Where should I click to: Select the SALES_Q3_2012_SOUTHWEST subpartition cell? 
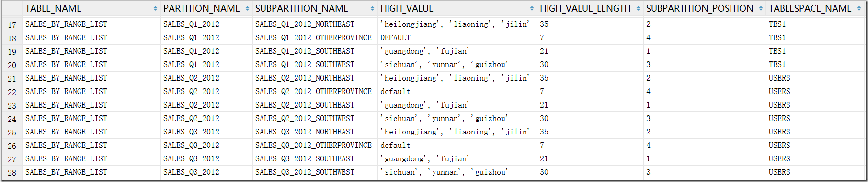tap(305, 172)
